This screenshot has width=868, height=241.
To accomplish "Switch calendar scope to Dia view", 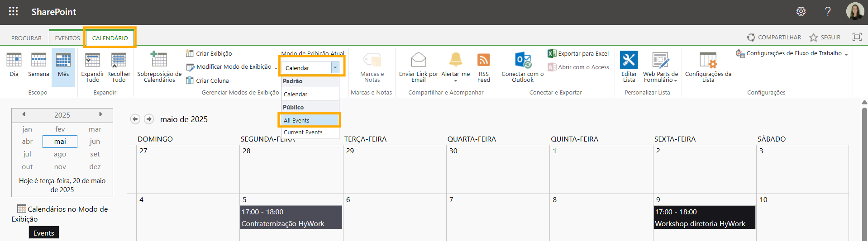I will coord(14,65).
